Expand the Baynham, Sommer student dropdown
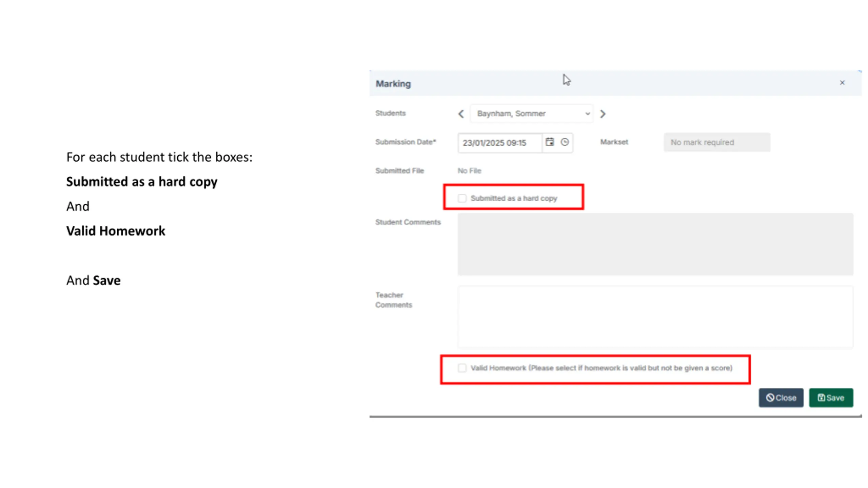 tap(531, 114)
